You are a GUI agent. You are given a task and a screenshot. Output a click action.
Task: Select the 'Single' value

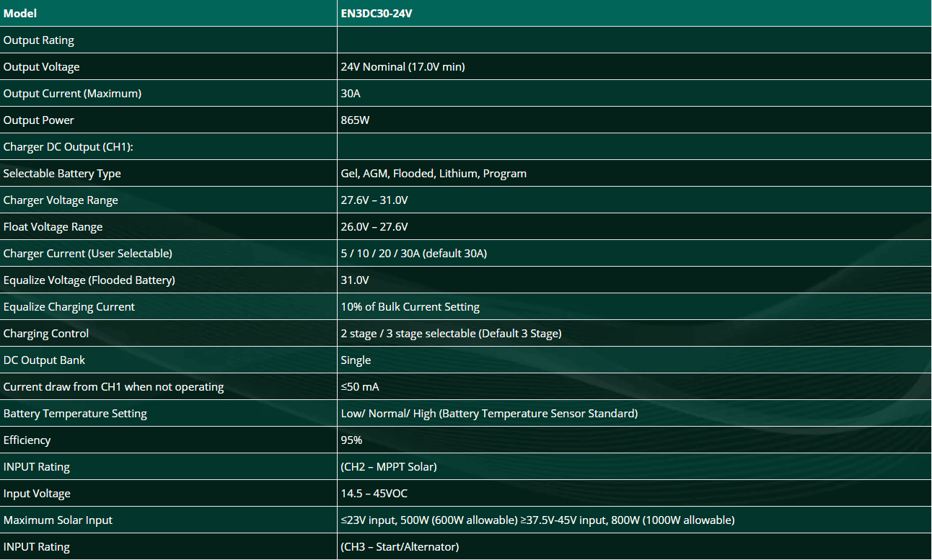coord(356,360)
